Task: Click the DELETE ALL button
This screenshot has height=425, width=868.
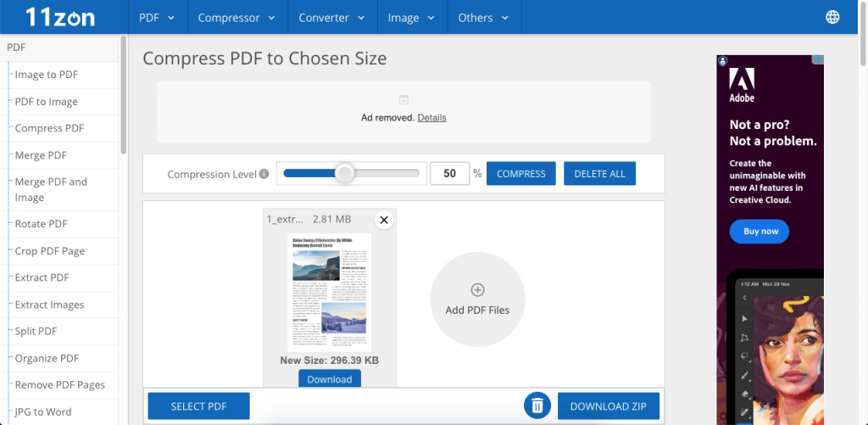Action: coord(599,174)
